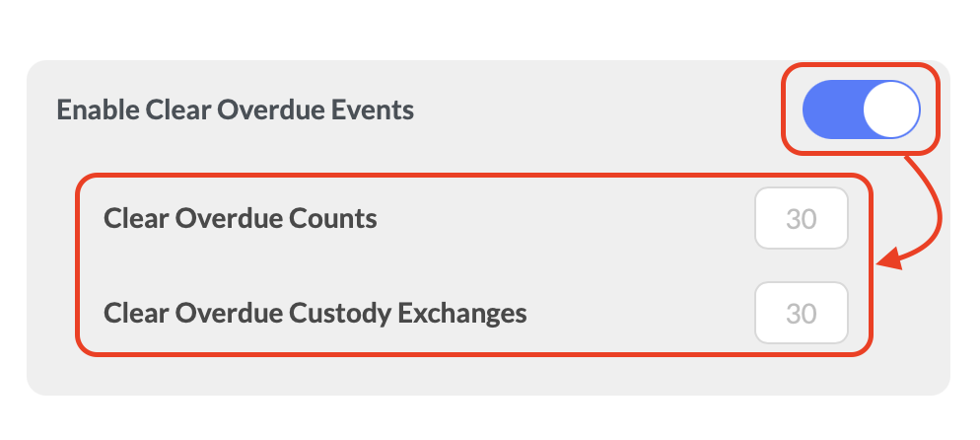Image resolution: width=980 pixels, height=440 pixels.
Task: Toggle the Enable Clear Overdue Events switch
Action: coord(861,109)
